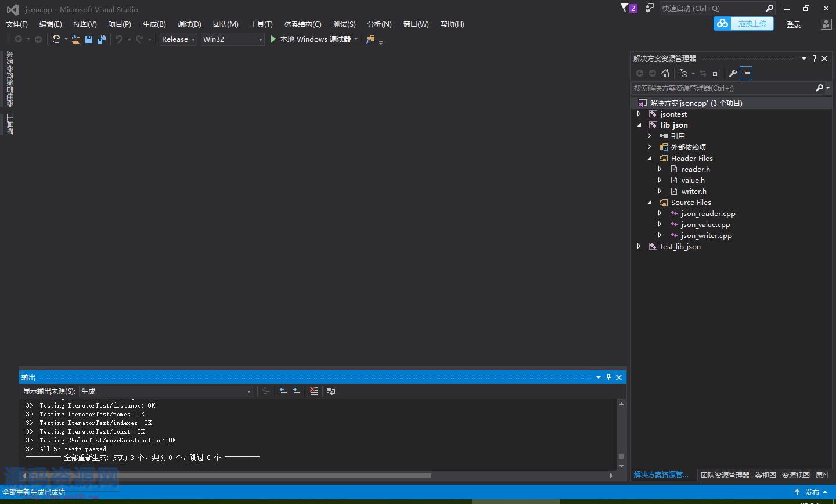Image resolution: width=836 pixels, height=504 pixels.
Task: Click the Save All toolbar icon
Action: 102,39
